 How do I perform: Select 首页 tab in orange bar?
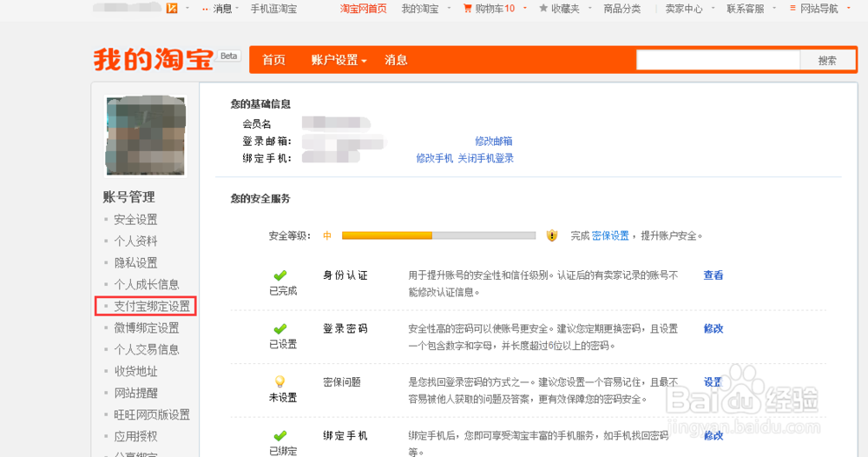[274, 60]
